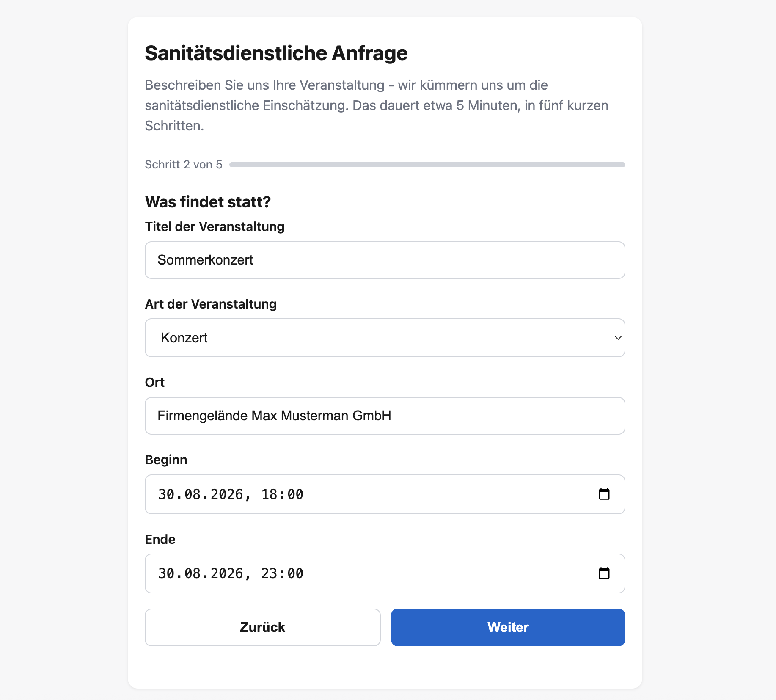The image size is (776, 700).
Task: Click the step progress bar
Action: click(427, 165)
